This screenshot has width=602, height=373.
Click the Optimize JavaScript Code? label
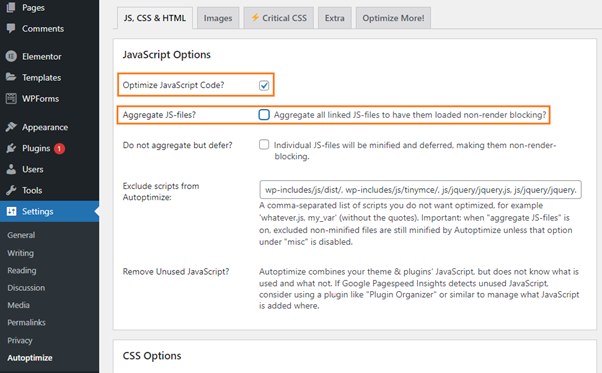coord(173,85)
